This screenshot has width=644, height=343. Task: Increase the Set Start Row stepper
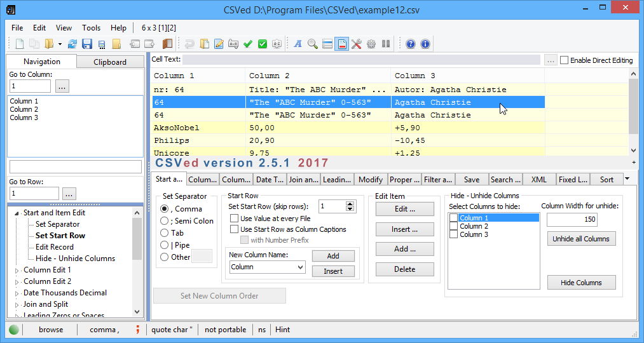350,204
